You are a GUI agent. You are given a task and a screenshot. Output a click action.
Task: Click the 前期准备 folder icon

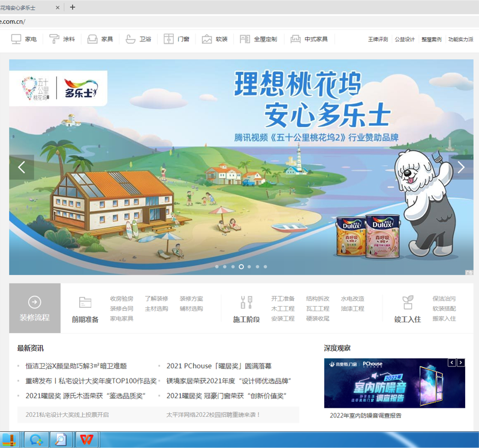pyautogui.click(x=85, y=302)
